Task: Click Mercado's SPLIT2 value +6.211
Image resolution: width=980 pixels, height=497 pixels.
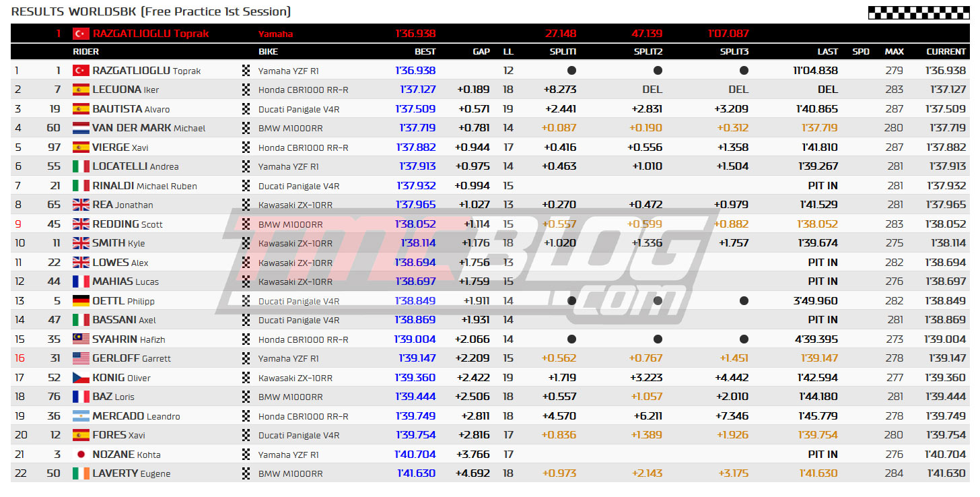Action: pos(648,416)
